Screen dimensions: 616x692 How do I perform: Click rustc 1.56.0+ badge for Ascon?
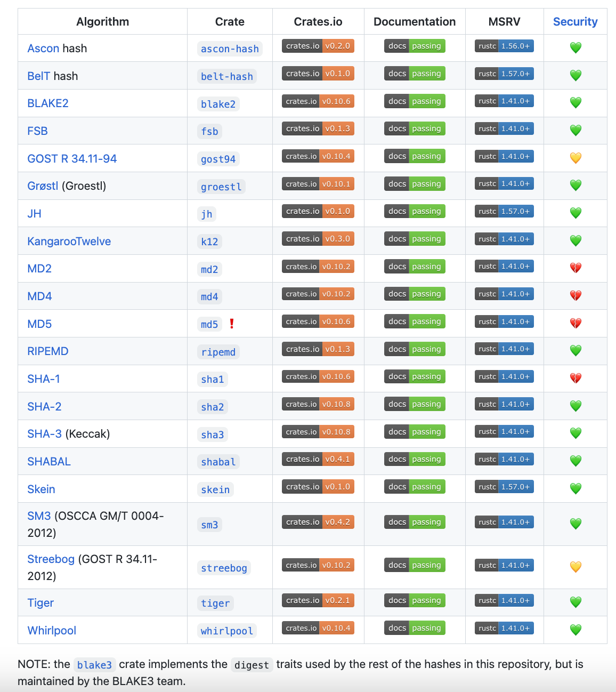tap(504, 46)
